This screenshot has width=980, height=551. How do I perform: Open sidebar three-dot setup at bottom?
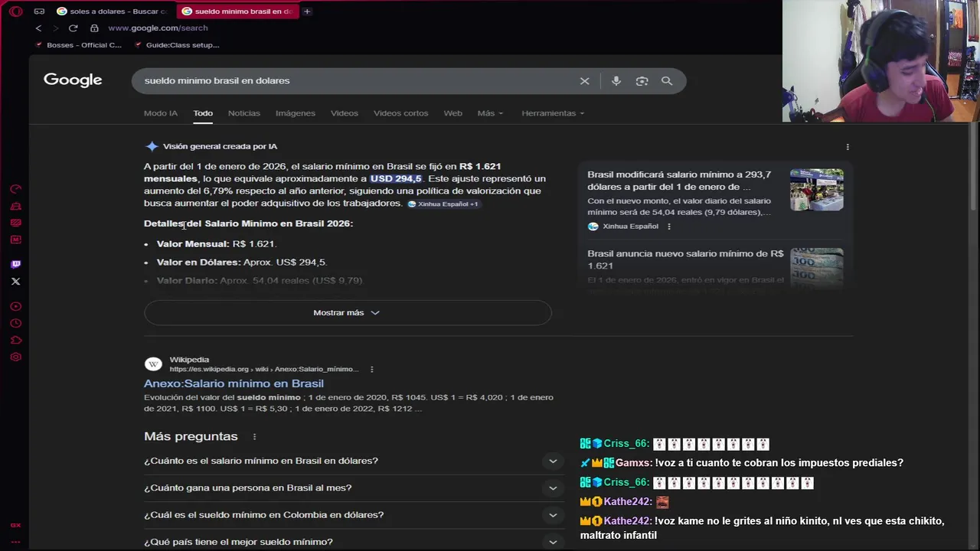(x=15, y=542)
